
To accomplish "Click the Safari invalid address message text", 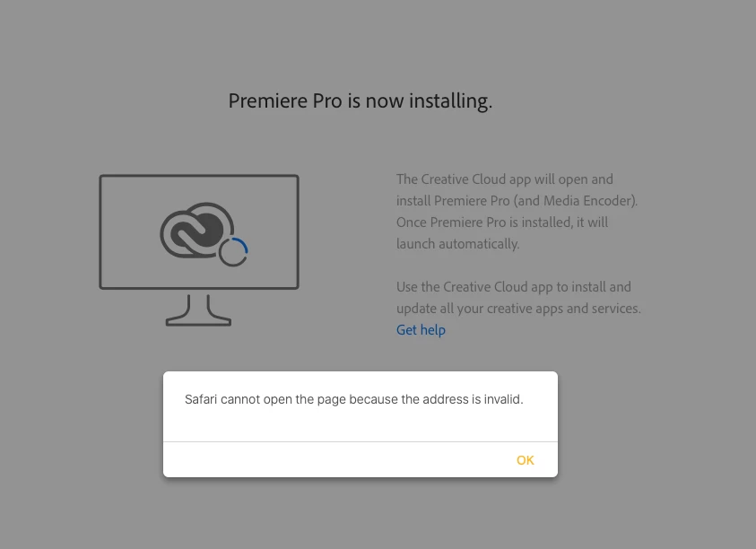I will coord(353,399).
